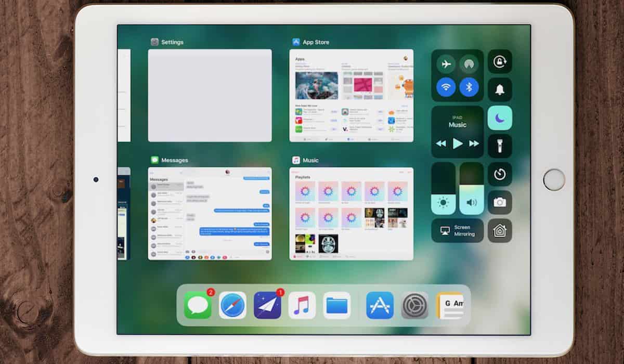The height and width of the screenshot is (364, 624).
Task: Open App Store from the dock
Action: [380, 305]
